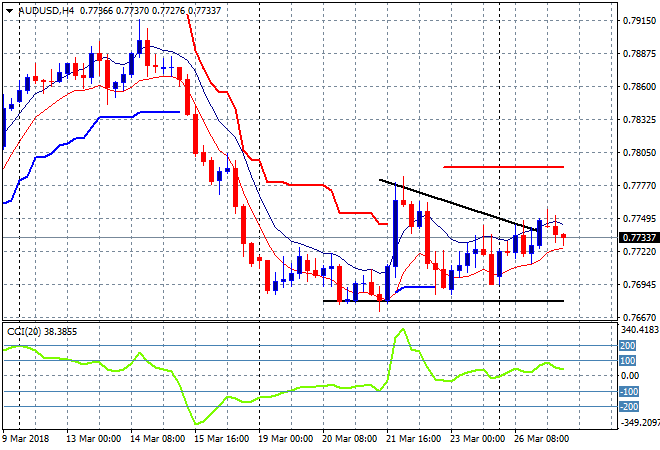This screenshot has width=660, height=450.
Task: Click the 0.77495 price axis label
Action: 639,218
